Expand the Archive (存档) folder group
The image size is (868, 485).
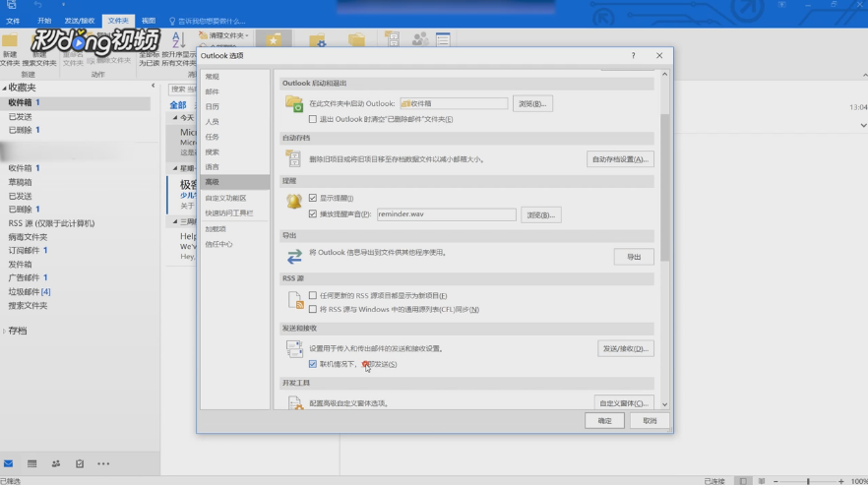4,332
